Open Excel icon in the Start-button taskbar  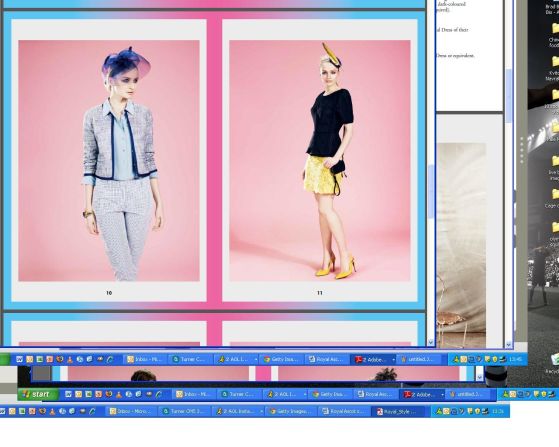[x=88, y=394]
